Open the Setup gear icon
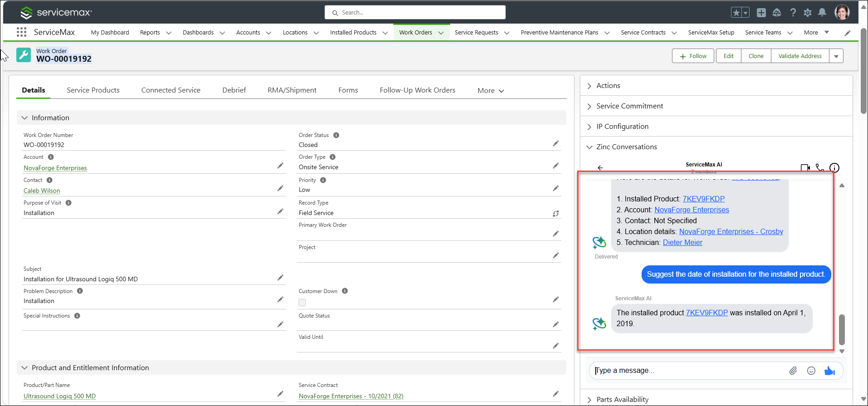 click(808, 13)
